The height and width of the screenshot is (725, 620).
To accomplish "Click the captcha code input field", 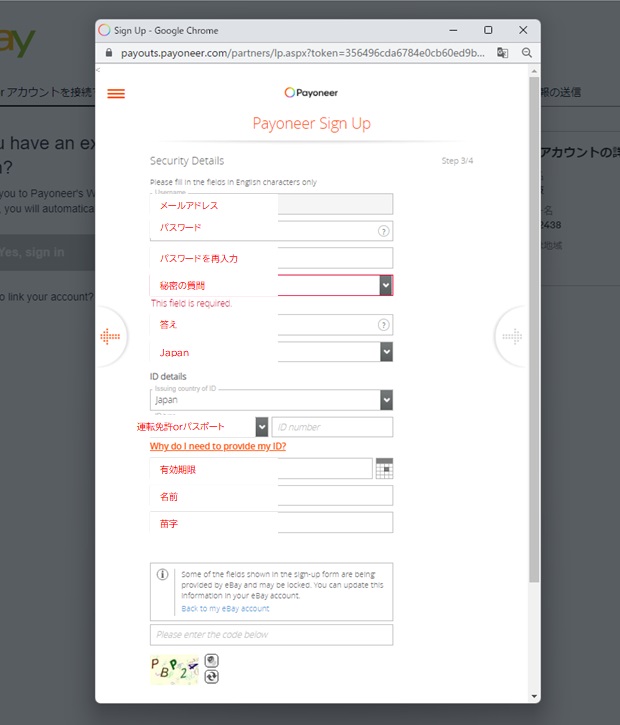I will [x=271, y=635].
